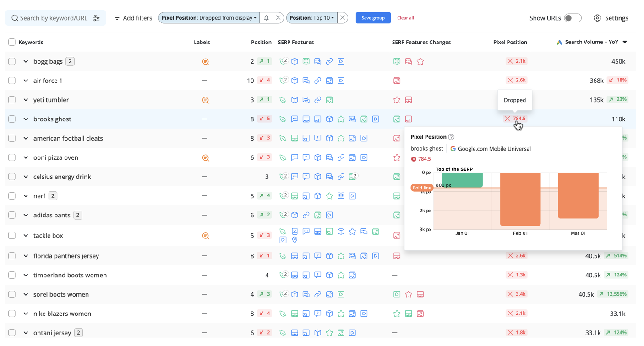Click star icon in ooni pizza oven SERP changes
Screen dimensions: 644x346
tap(397, 157)
